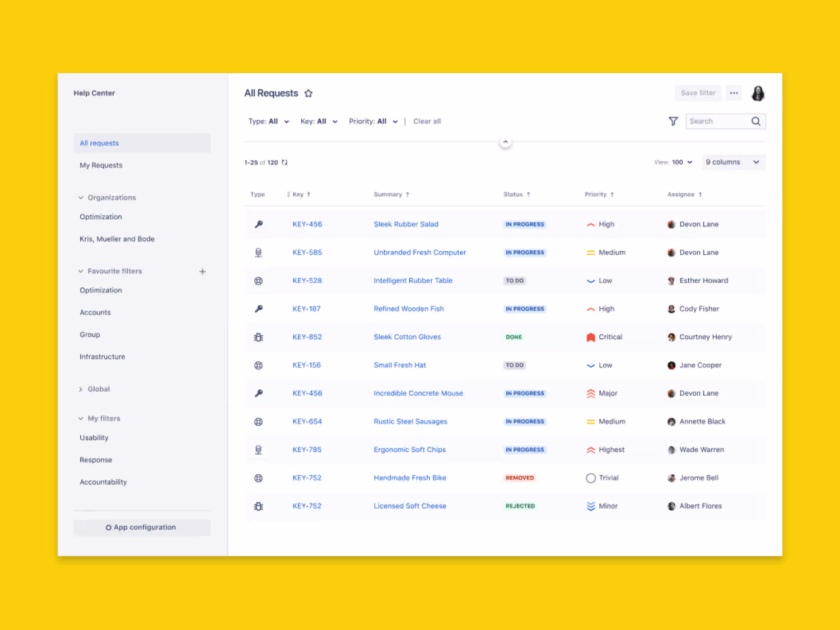Sort the table by Priority column

click(599, 194)
